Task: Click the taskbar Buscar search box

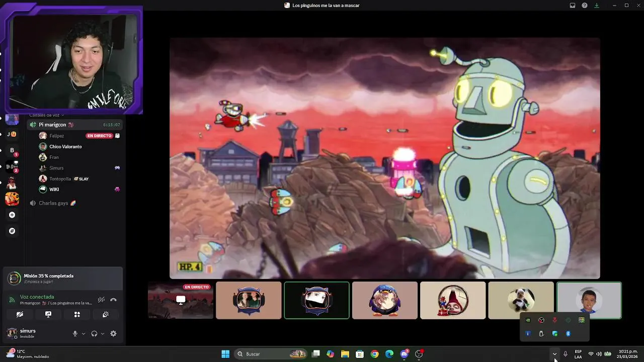Action: (271, 354)
